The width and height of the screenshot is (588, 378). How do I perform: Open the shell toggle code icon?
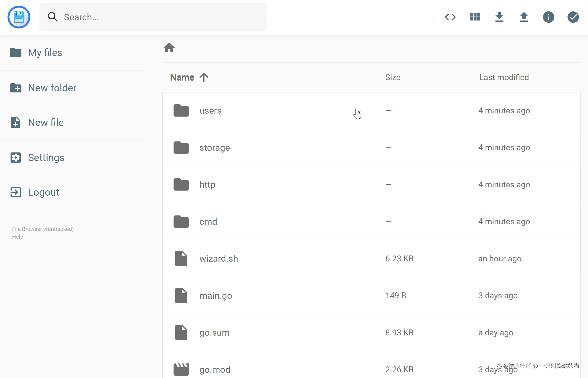[450, 17]
